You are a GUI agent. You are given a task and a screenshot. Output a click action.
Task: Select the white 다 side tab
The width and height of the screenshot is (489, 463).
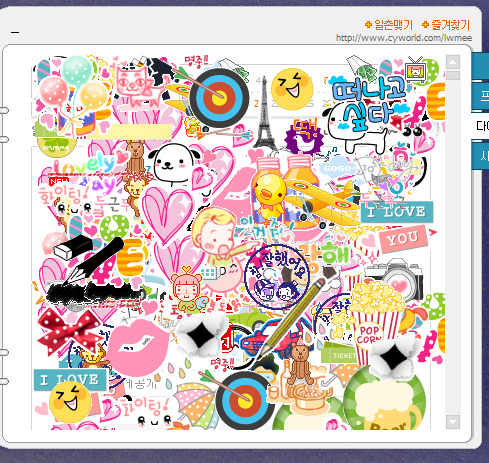[481, 126]
